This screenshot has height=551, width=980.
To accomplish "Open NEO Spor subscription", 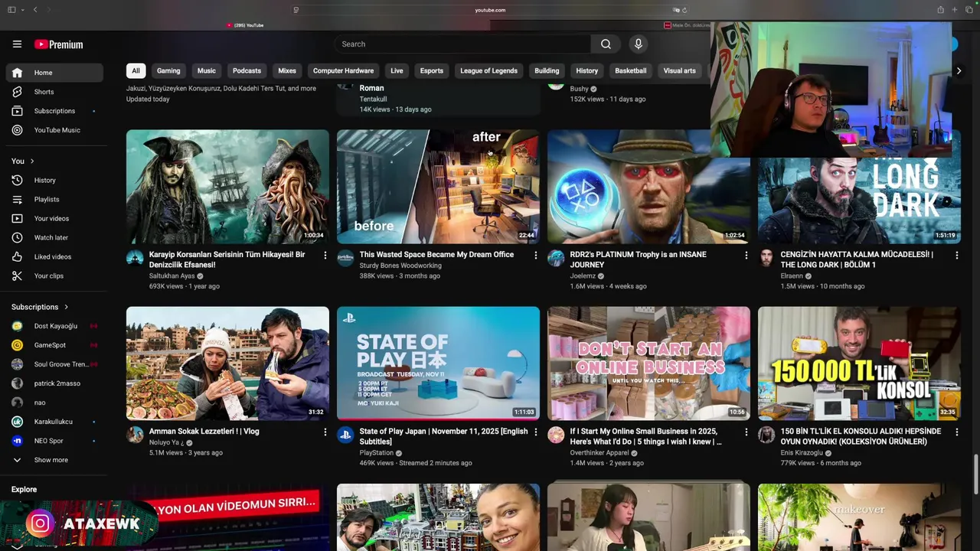I will pyautogui.click(x=54, y=441).
